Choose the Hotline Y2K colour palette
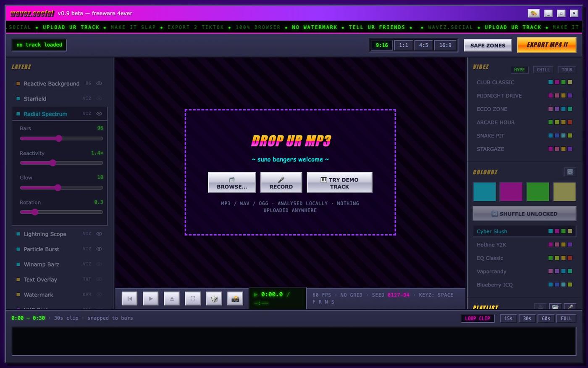 524,245
